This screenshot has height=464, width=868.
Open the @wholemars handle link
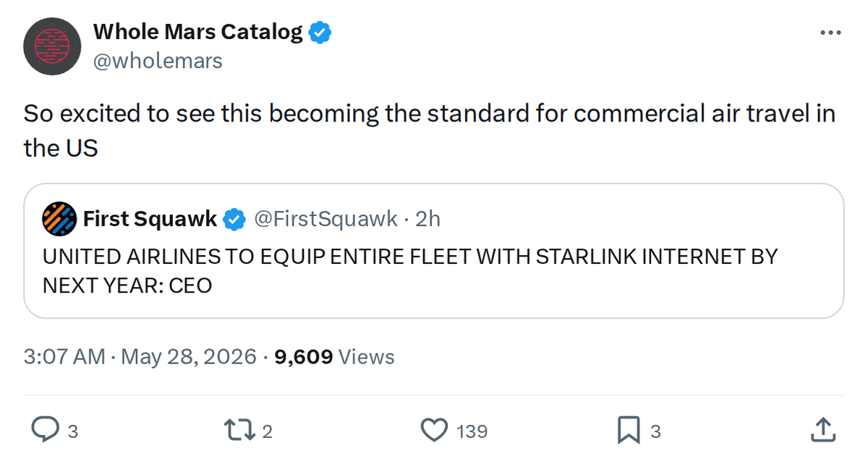(x=158, y=61)
